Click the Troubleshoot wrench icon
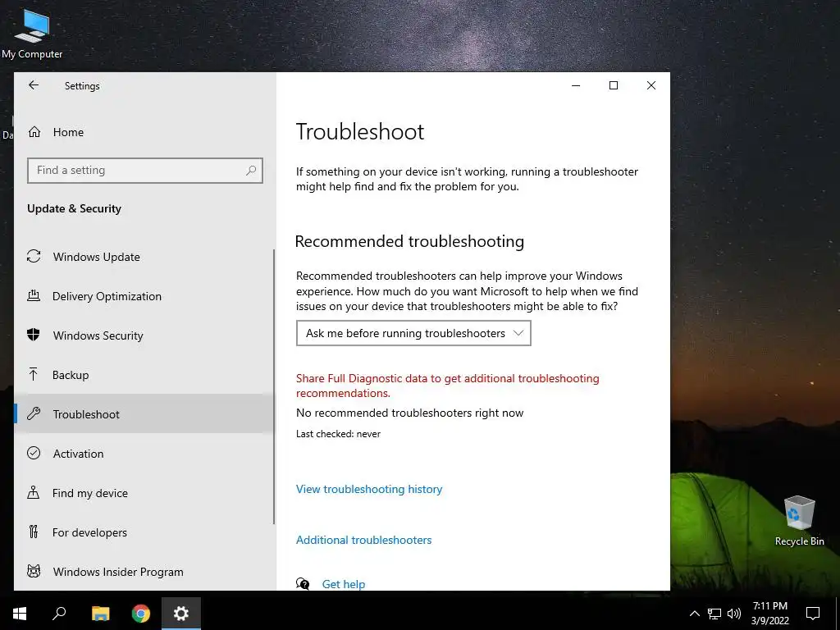 [x=34, y=413]
